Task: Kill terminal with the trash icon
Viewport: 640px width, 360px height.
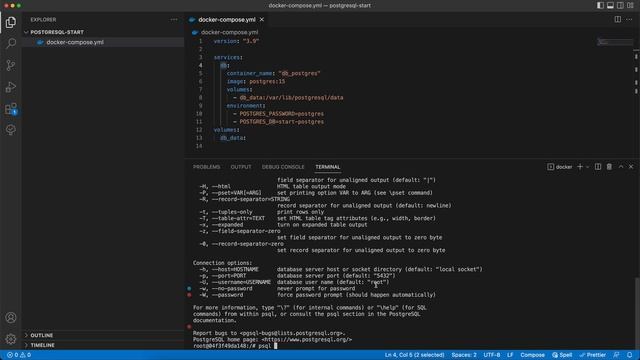Action: [609, 167]
